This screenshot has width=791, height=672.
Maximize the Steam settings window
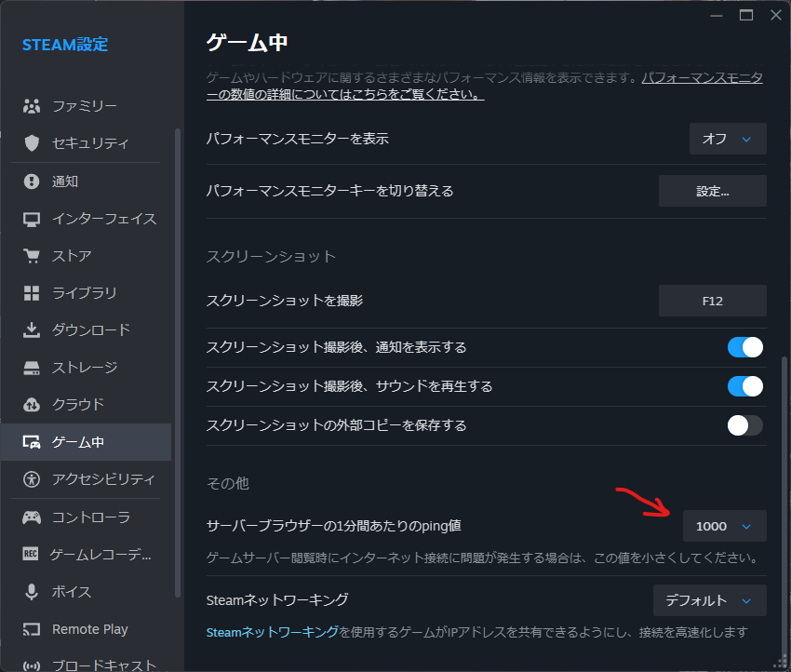coord(746,15)
